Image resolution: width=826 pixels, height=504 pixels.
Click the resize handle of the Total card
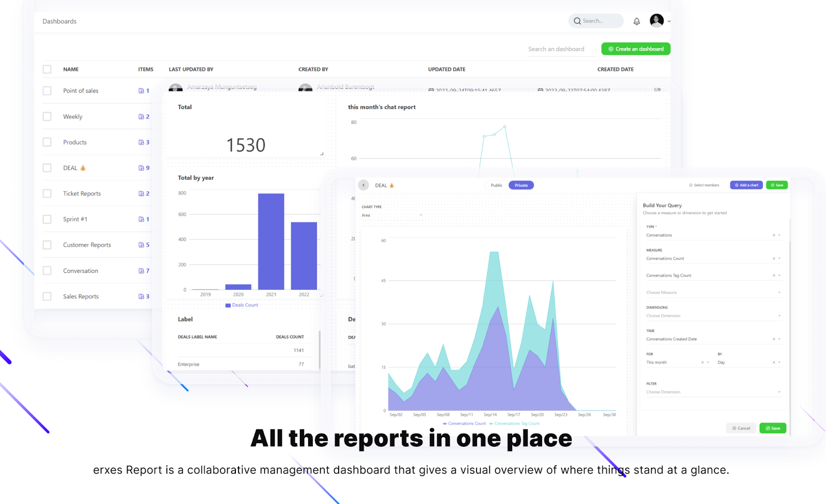point(322,153)
